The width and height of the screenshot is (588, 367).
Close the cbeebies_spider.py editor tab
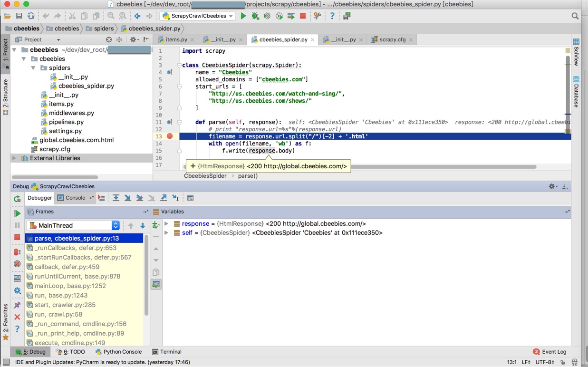click(x=312, y=40)
